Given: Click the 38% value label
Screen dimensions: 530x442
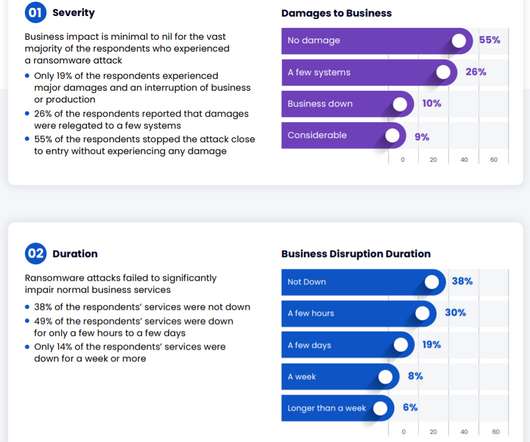Looking at the screenshot, I should pyautogui.click(x=462, y=281).
